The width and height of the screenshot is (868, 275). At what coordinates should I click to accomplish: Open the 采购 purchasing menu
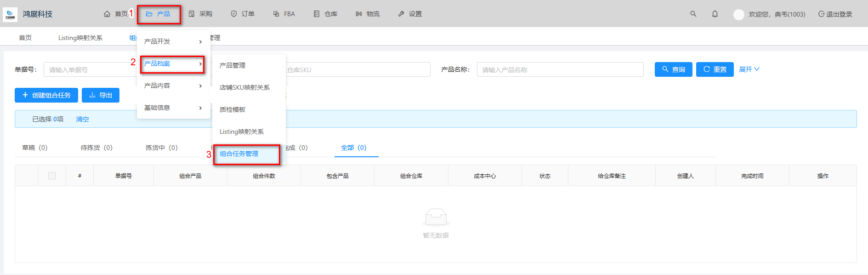click(x=200, y=14)
